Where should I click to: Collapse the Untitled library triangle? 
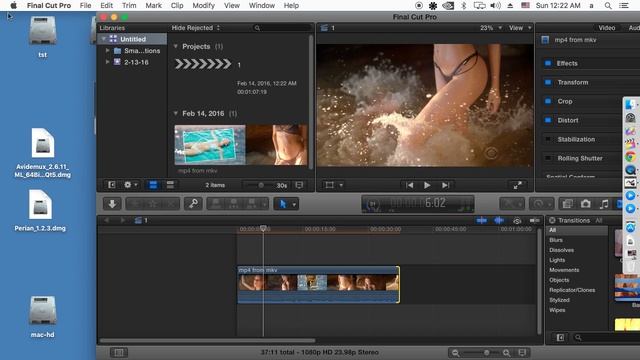[104, 39]
